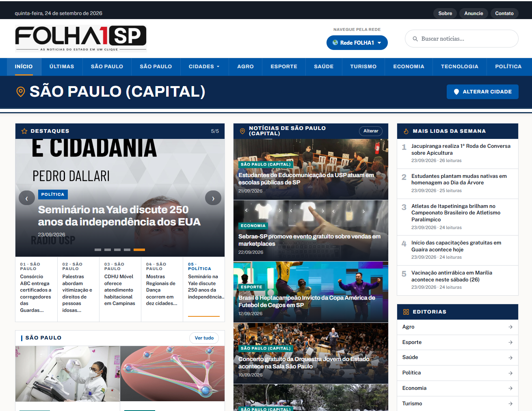Go to previous slide in Destaques carousel

coord(27,198)
